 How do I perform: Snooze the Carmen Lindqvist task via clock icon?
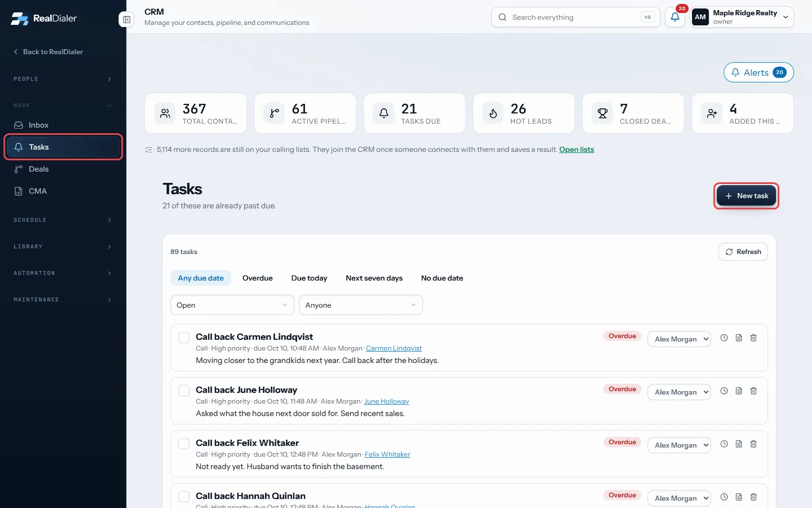click(724, 338)
